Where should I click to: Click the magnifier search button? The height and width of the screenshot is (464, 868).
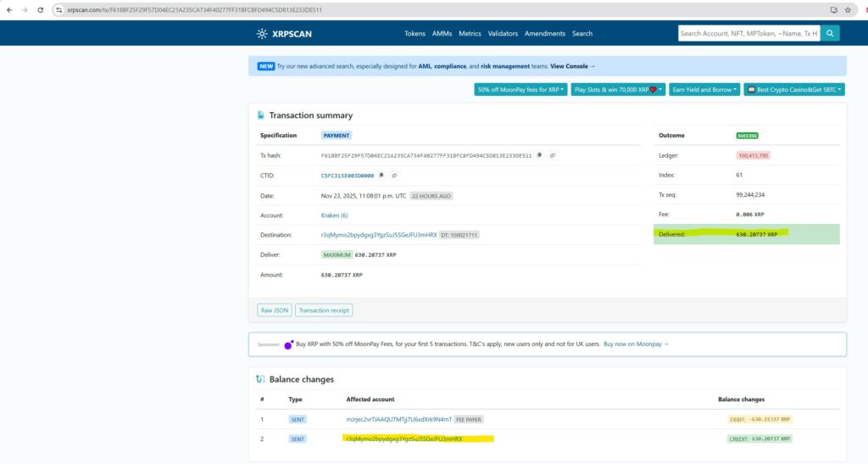831,33
